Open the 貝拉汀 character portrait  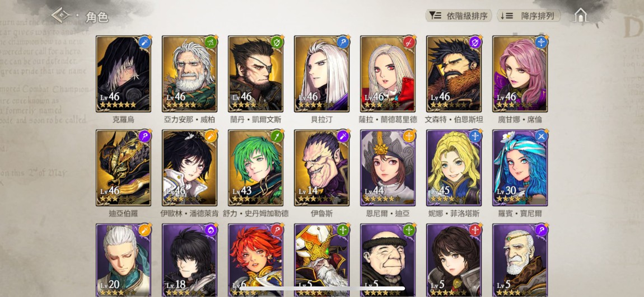(x=321, y=74)
